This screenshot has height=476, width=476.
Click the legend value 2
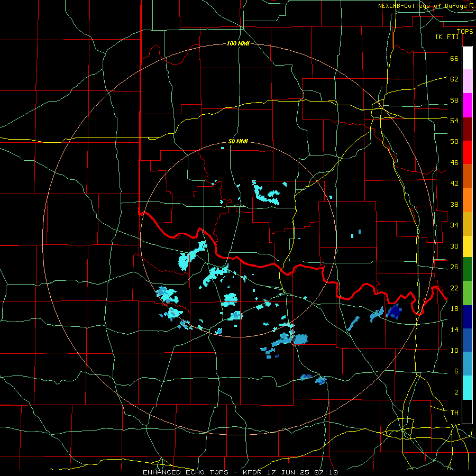(456, 392)
